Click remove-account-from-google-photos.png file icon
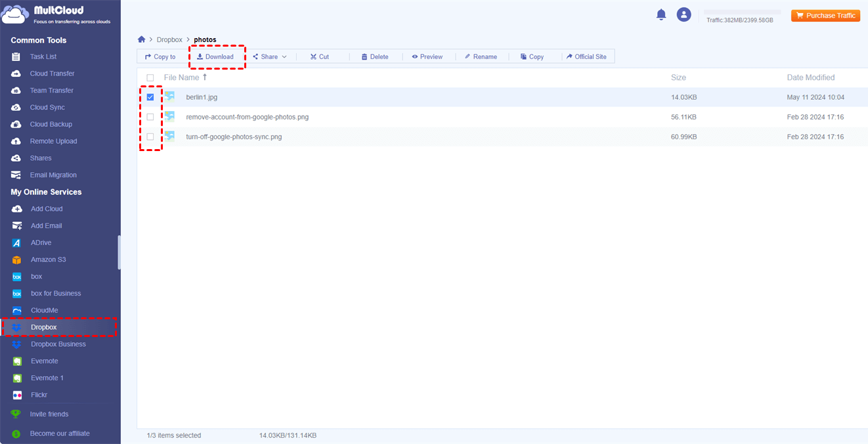The height and width of the screenshot is (444, 868). (x=169, y=116)
